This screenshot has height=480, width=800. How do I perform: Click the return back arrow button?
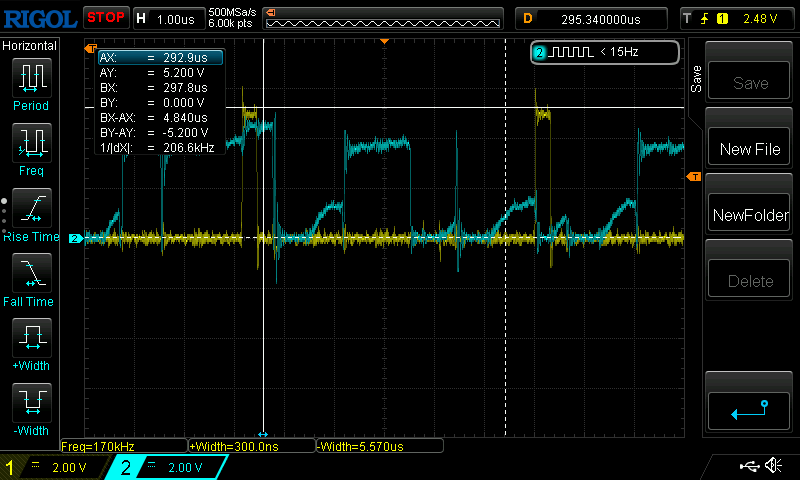(x=749, y=411)
